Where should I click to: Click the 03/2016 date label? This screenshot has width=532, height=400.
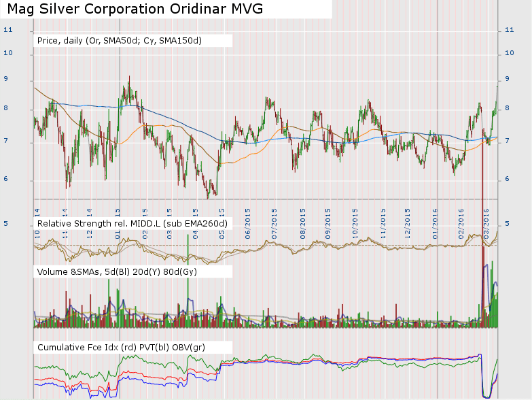(x=486, y=224)
